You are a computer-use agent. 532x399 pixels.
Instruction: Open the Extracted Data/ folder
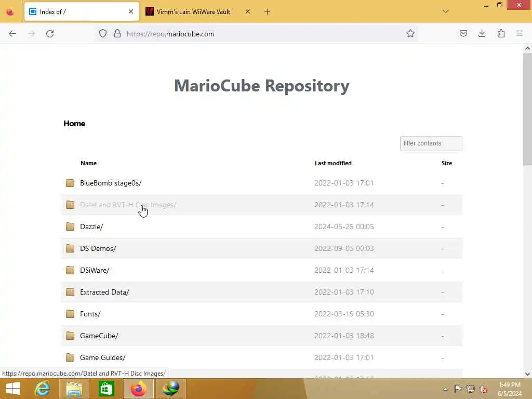(x=104, y=292)
